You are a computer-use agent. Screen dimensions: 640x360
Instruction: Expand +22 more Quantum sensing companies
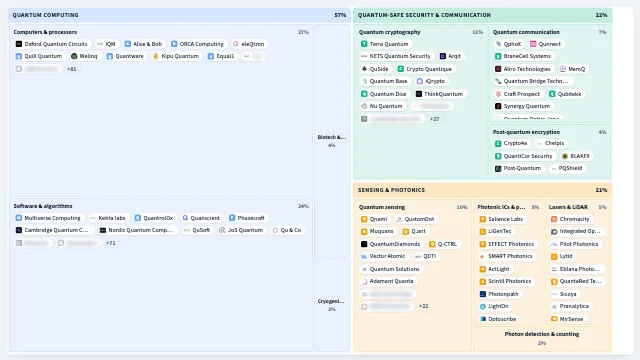click(424, 306)
